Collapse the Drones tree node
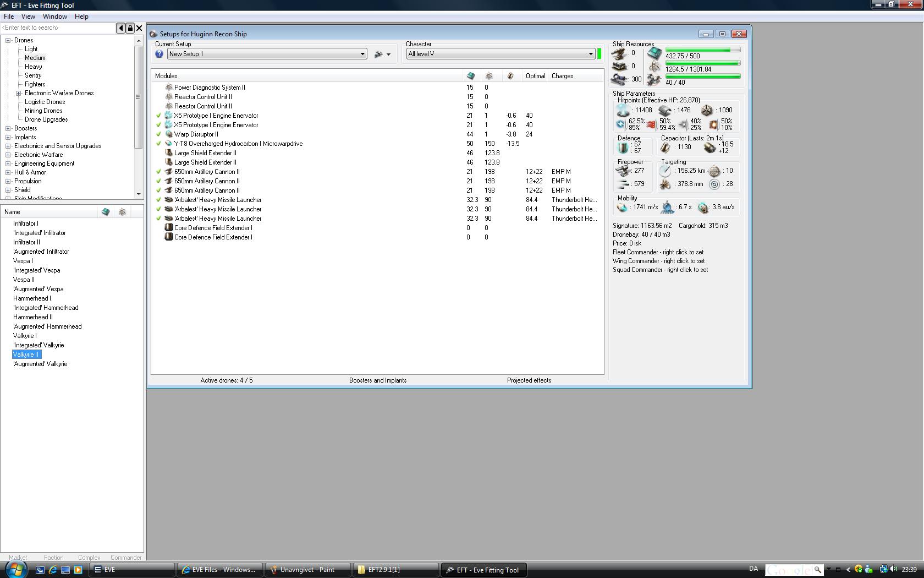 (8, 40)
